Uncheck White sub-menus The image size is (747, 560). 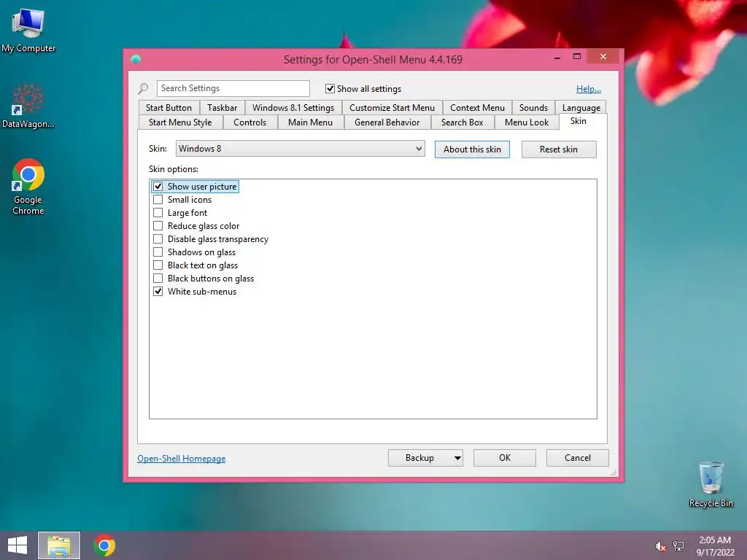click(158, 292)
